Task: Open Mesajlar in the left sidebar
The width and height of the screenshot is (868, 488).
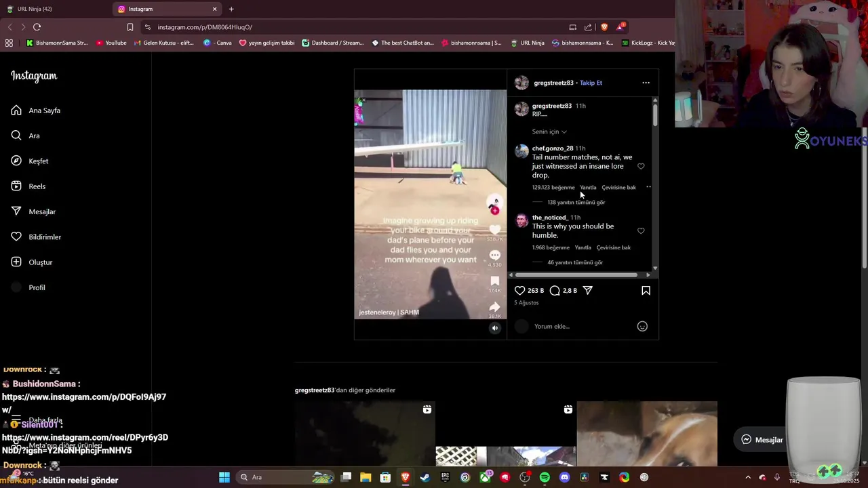Action: (33, 211)
